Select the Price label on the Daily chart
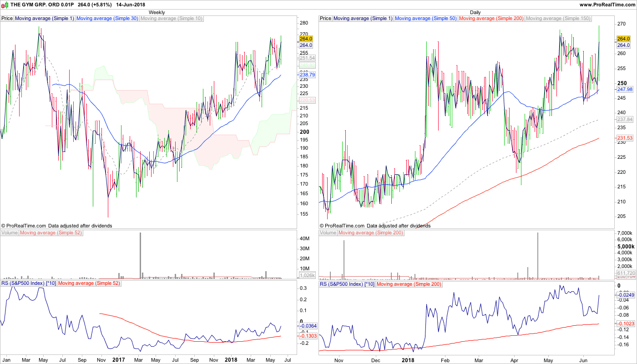 click(x=326, y=19)
